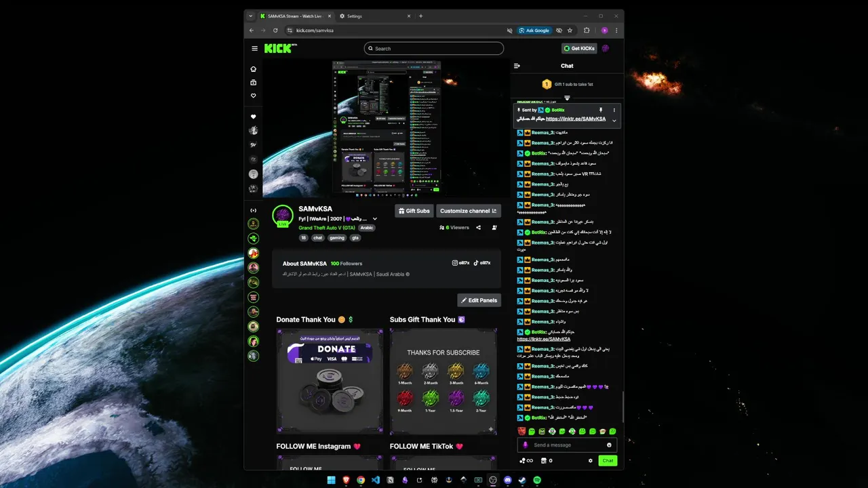Open the Kick shop icon below chat

(543, 461)
